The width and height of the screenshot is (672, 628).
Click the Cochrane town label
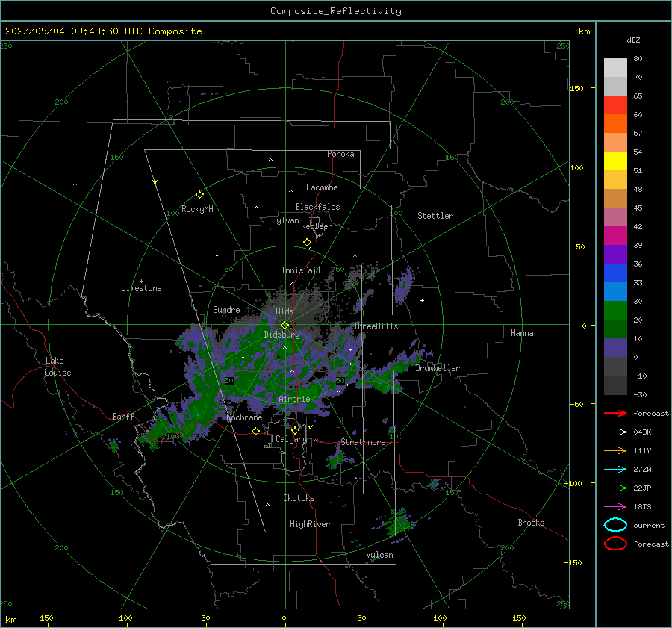coord(244,417)
